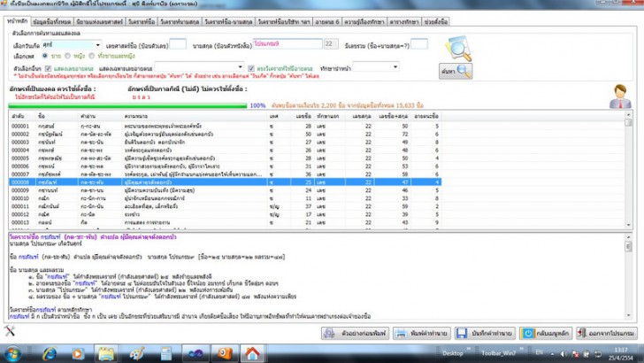Click the EN language indicator
Viewport: 644px width, 363px height.
pyautogui.click(x=540, y=352)
